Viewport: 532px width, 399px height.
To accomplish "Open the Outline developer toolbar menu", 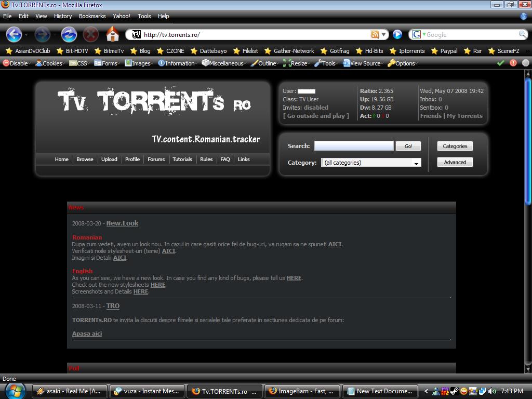I will 264,63.
